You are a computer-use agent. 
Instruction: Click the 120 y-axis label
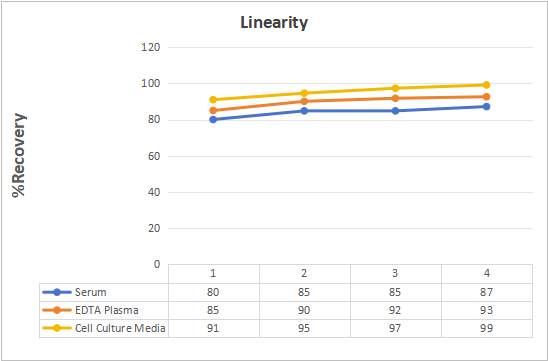tap(151, 47)
